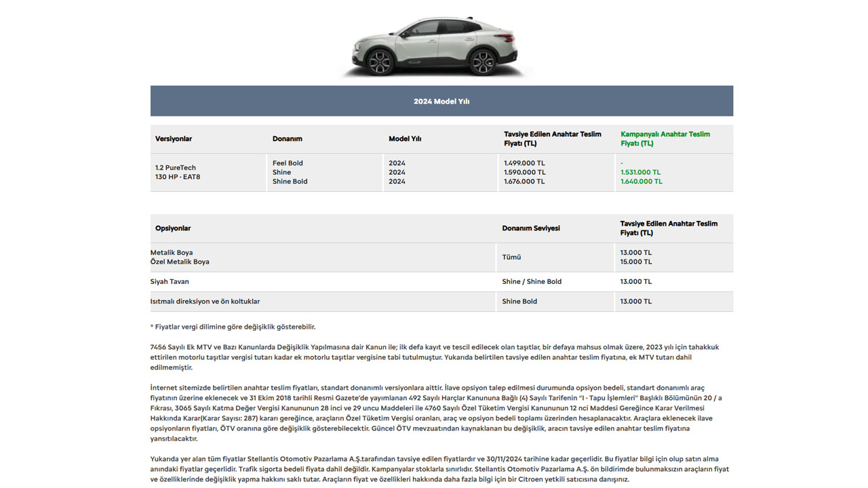Select the Özel Metalik Boya option
Screen dimensions: 868x488
click(x=180, y=262)
